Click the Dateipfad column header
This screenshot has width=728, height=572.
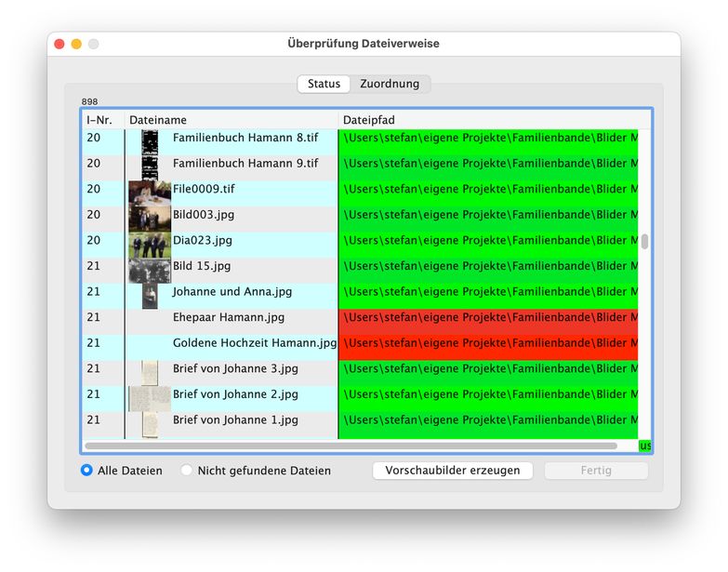click(488, 120)
